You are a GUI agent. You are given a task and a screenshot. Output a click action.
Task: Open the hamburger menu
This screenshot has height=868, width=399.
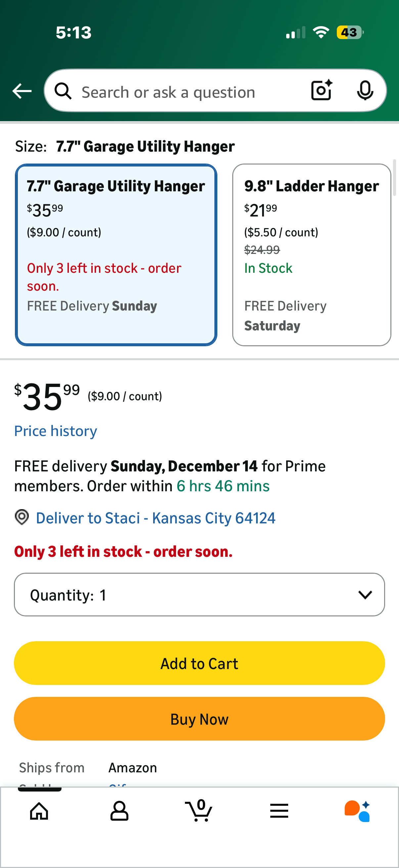[279, 811]
